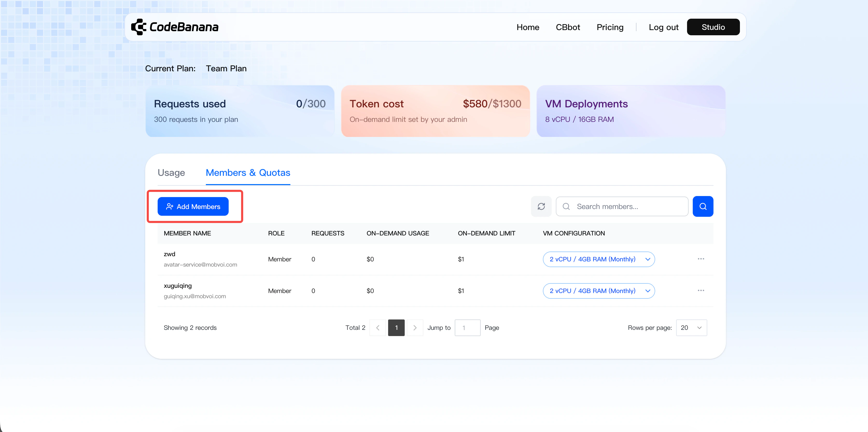Click the refresh members list icon
This screenshot has height=432, width=868.
click(x=541, y=207)
